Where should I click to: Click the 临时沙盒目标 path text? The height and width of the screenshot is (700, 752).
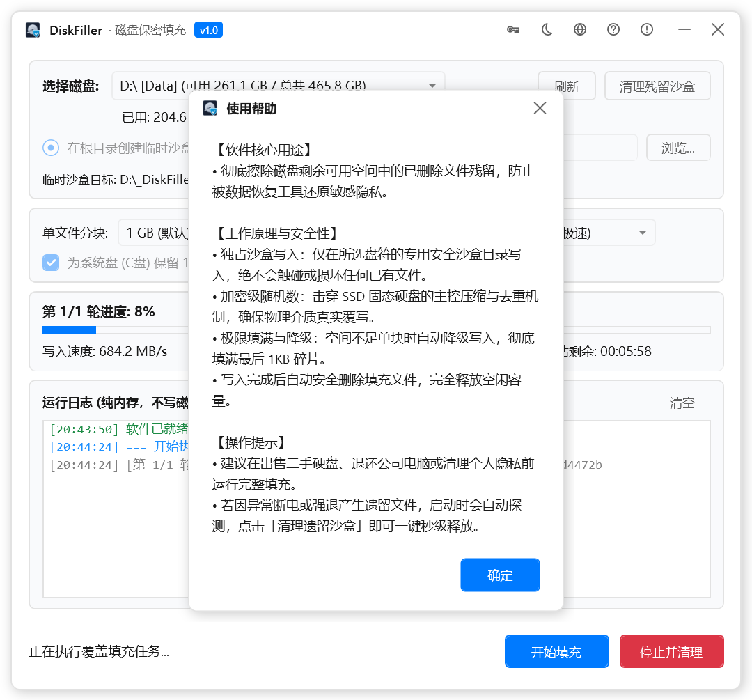point(116,180)
